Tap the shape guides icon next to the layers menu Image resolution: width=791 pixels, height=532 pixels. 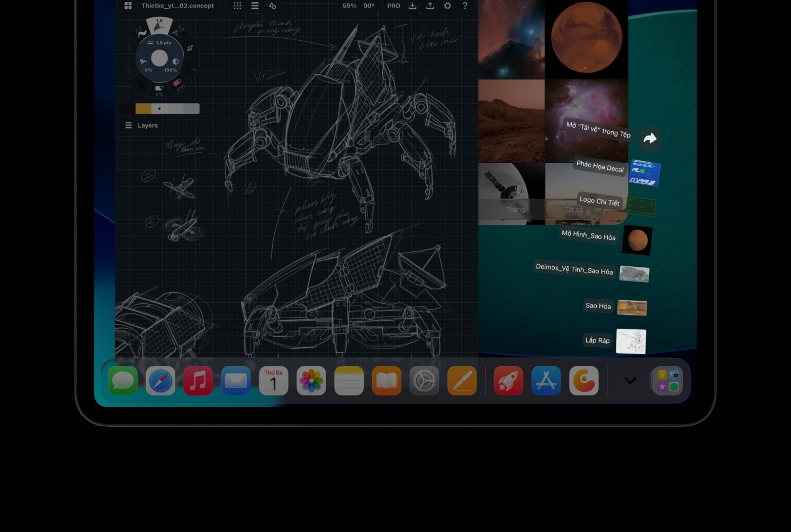pos(272,6)
